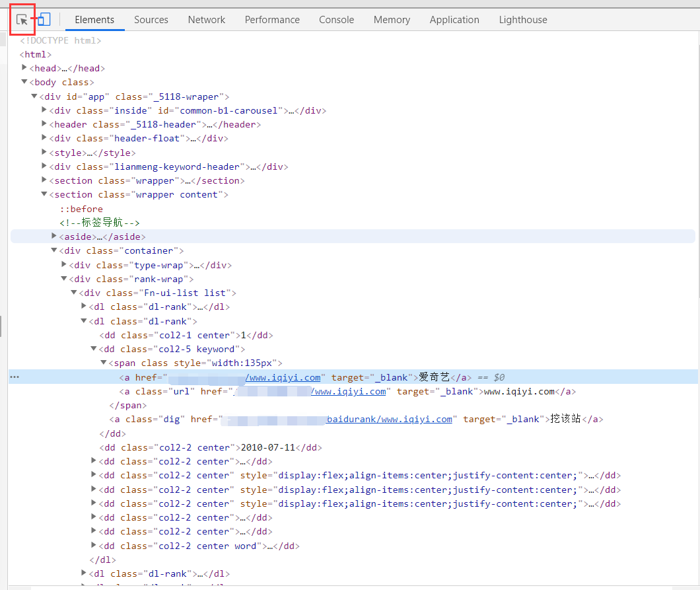The width and height of the screenshot is (700, 590).
Task: Collapse the div id app node
Action: [34, 96]
